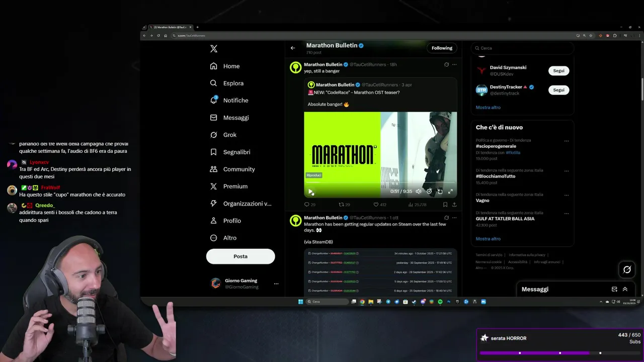Play the Marathon OST video
Viewport: 644px width, 362px height.
coord(310,192)
